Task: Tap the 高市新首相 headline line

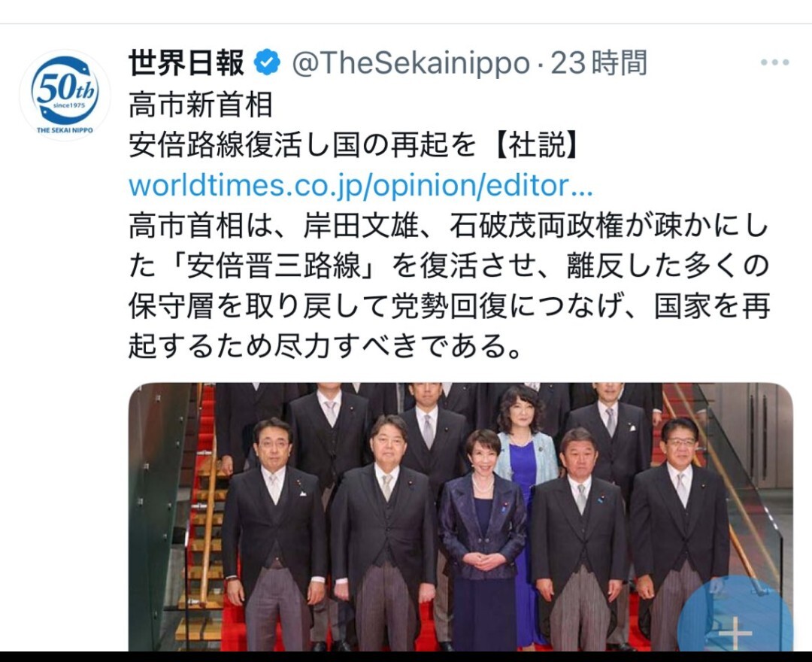Action: pos(200,104)
